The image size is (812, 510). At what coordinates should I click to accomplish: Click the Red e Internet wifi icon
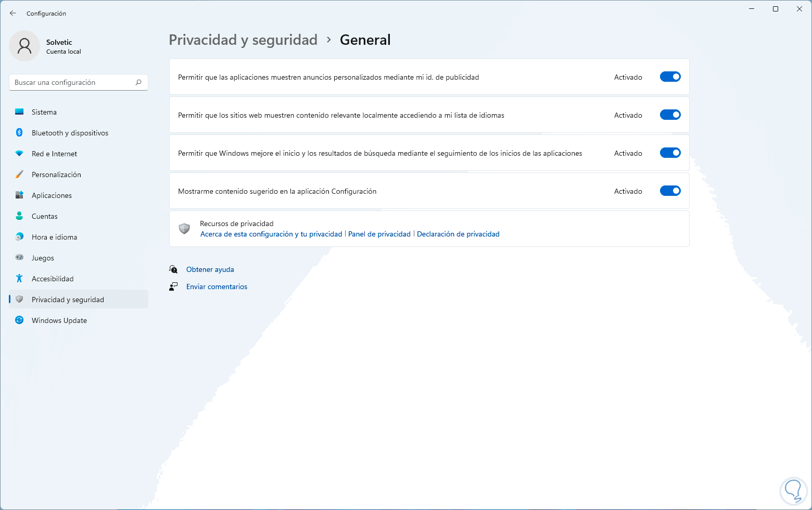coord(19,154)
